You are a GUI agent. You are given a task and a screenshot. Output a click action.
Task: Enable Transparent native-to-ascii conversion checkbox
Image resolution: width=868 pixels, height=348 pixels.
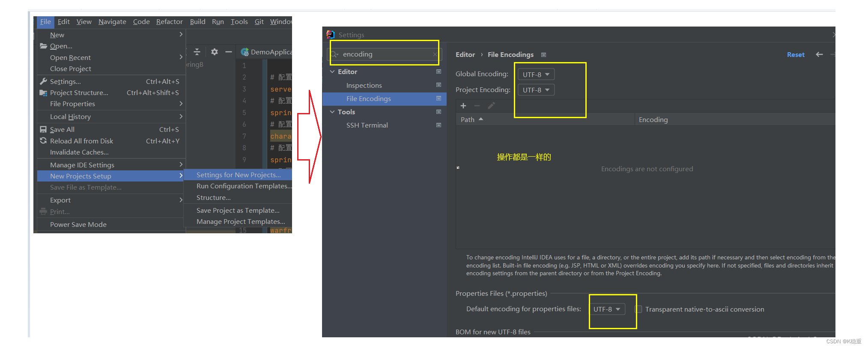pos(638,309)
